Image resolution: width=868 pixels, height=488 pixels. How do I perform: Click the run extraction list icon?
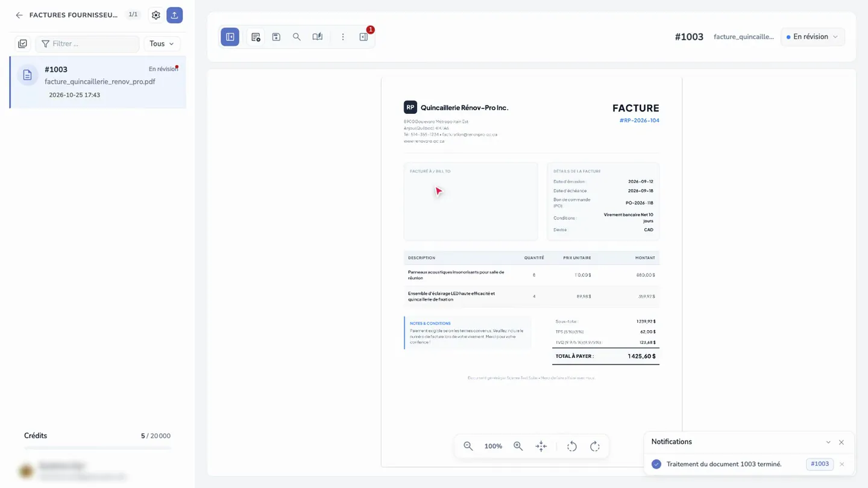tap(256, 37)
